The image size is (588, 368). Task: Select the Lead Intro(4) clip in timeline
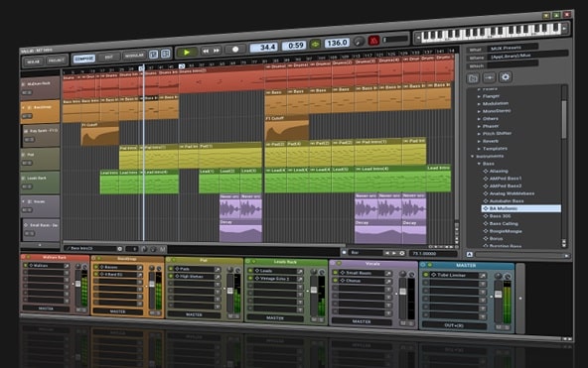click(x=390, y=180)
